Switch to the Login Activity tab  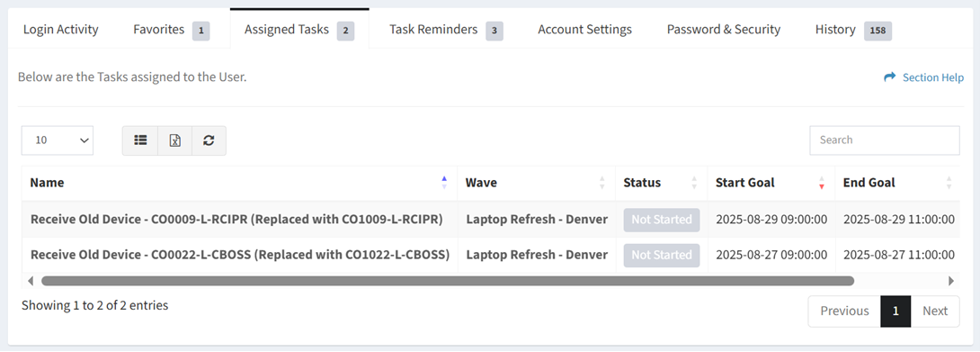click(60, 30)
